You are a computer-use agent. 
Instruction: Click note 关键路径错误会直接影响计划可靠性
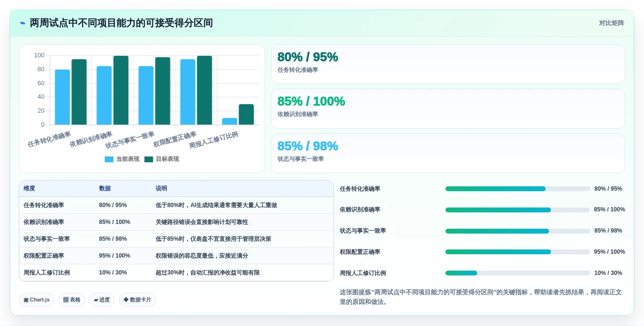pyautogui.click(x=202, y=222)
